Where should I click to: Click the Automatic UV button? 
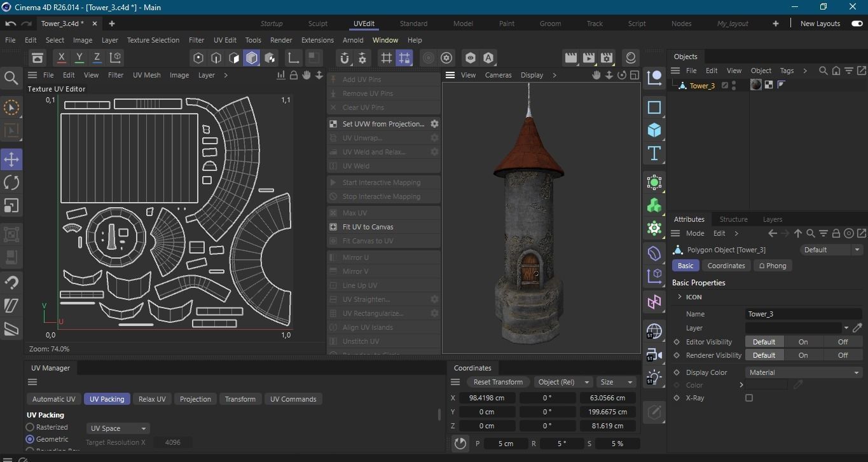(x=53, y=399)
